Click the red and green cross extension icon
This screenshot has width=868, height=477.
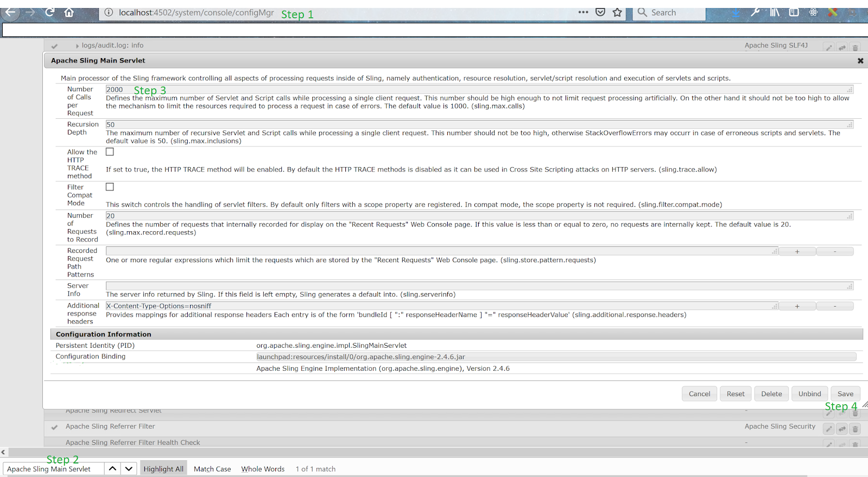[832, 12]
